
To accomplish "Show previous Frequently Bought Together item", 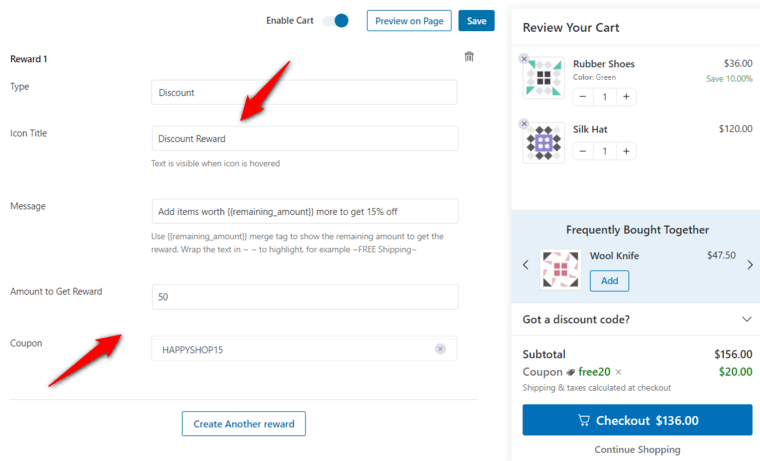I will point(526,265).
